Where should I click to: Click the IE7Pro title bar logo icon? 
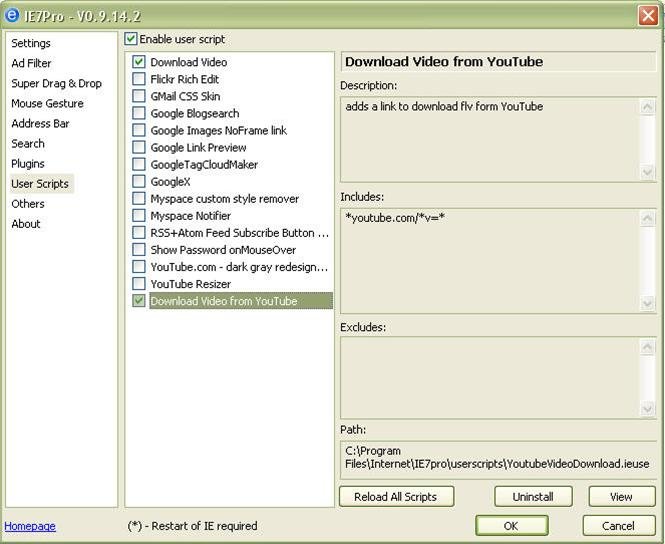[x=12, y=16]
